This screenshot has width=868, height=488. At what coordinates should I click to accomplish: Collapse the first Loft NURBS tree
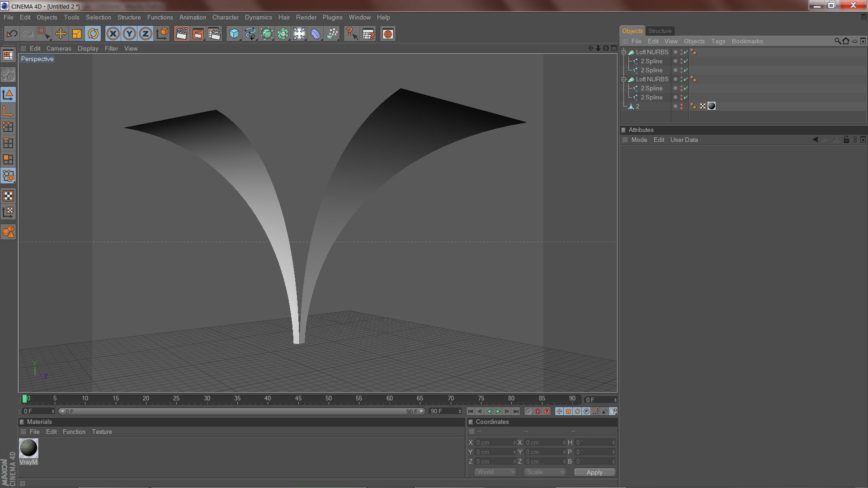coord(624,52)
